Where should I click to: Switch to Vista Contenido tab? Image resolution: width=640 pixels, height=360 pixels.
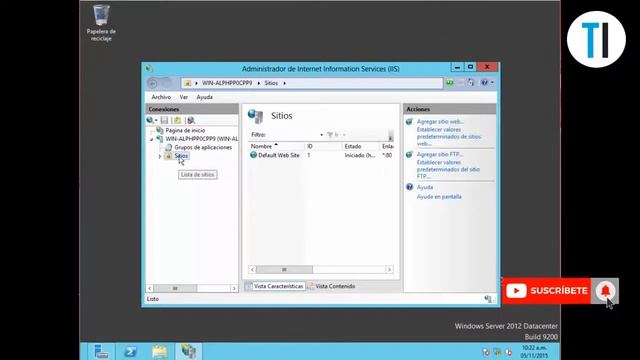coord(331,286)
